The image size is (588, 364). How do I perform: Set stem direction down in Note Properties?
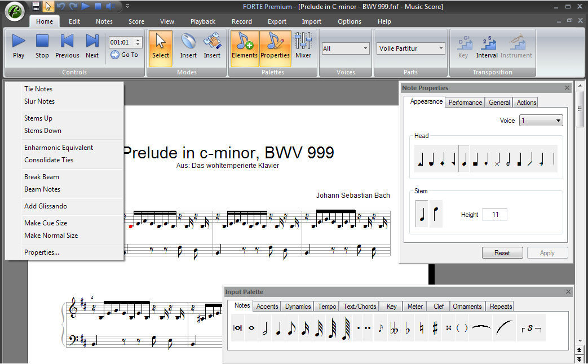point(436,214)
